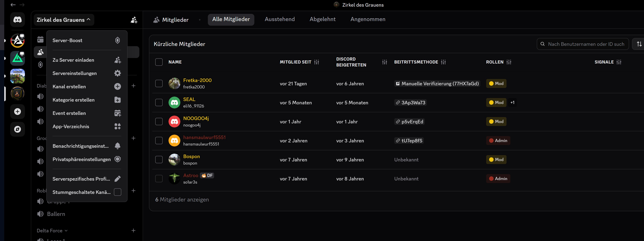Go back with the left arrow
644x241 pixels.
(13, 5)
